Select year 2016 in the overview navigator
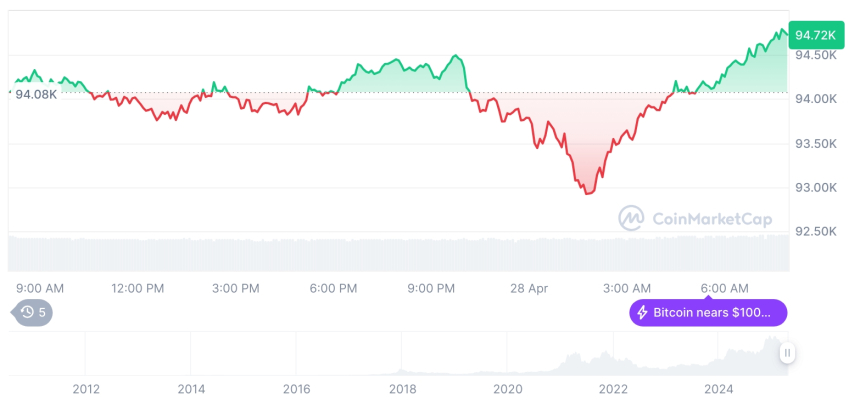Screen dimensions: 860x401 296,388
